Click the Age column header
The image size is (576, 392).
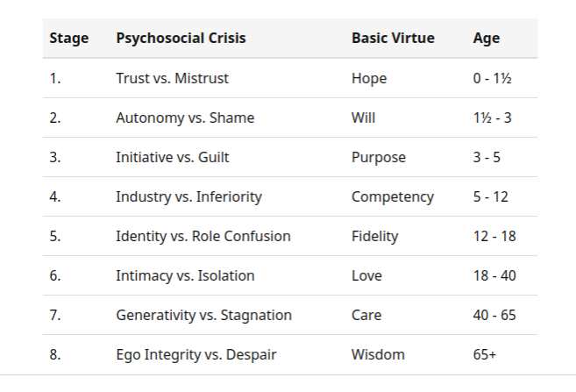487,39
